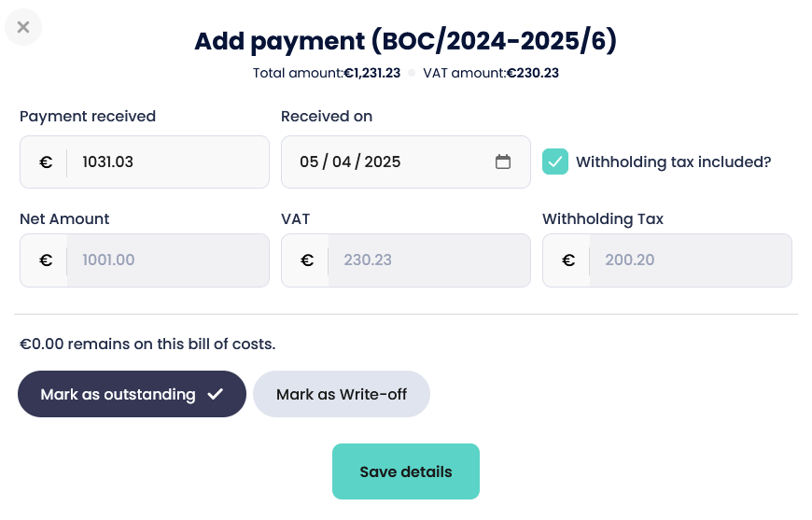Click the Payment received amount field
The image size is (812, 520).
click(x=168, y=162)
